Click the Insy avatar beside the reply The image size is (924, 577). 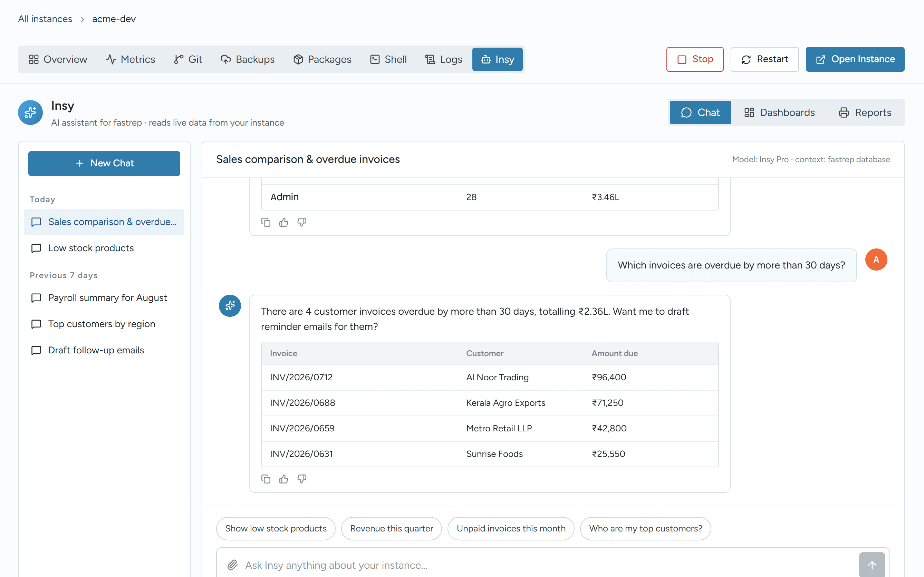(x=230, y=306)
